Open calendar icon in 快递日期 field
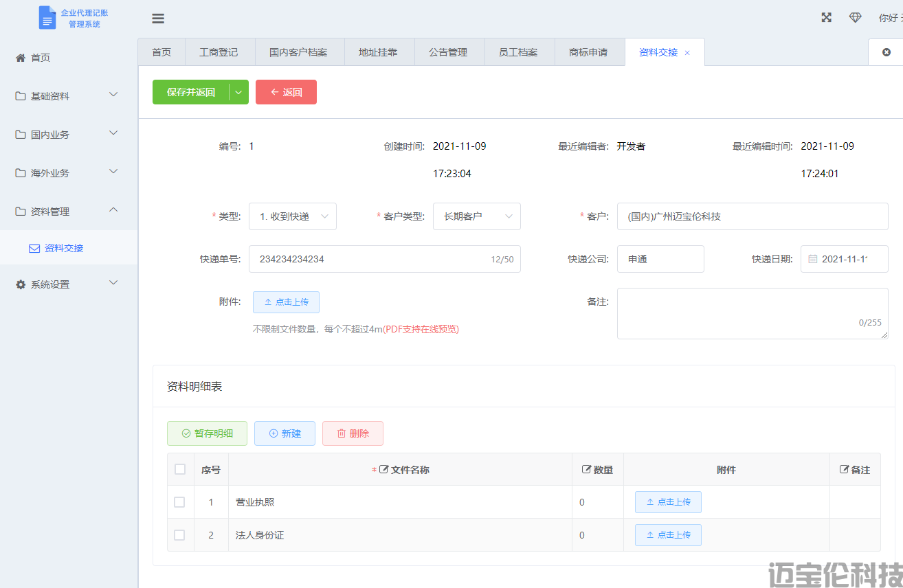The width and height of the screenshot is (903, 588). 813,259
